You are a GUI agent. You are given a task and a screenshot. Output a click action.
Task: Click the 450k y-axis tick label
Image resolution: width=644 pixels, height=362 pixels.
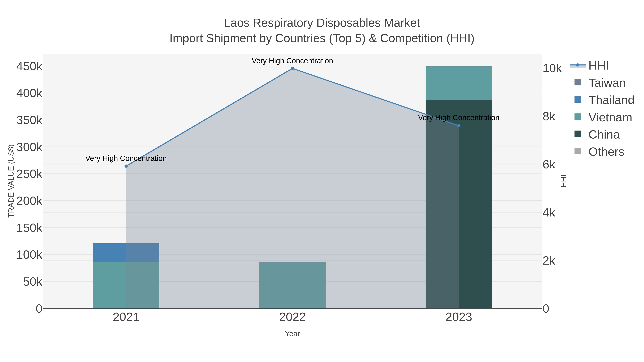click(x=29, y=67)
